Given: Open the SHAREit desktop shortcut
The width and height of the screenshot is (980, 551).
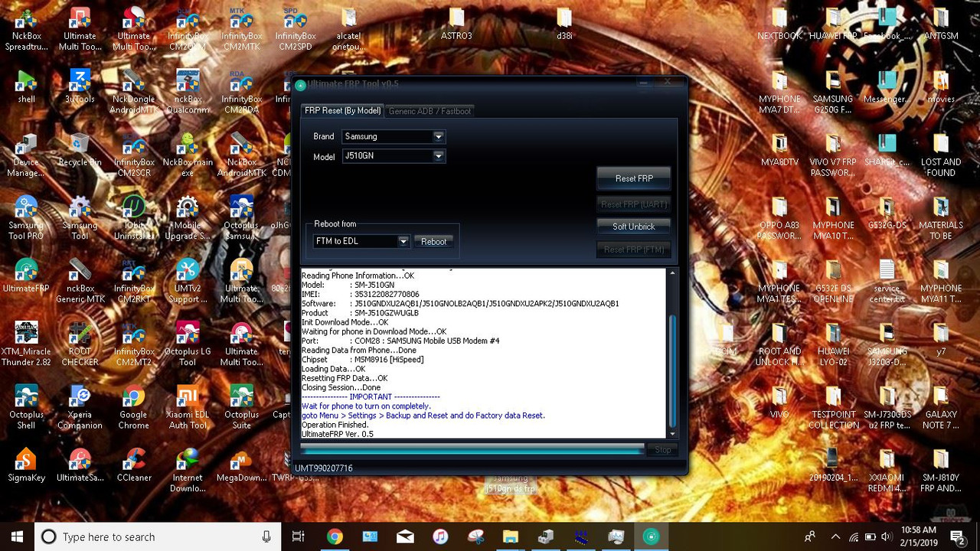Looking at the screenshot, I should (x=887, y=150).
